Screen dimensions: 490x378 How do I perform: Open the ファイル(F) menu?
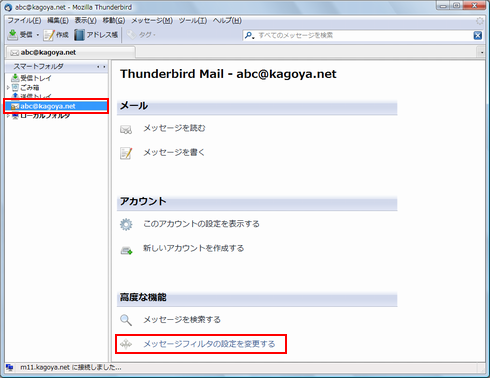tap(24, 21)
